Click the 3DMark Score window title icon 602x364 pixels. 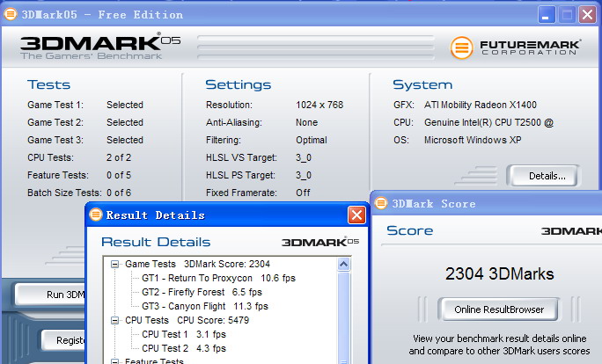click(380, 203)
